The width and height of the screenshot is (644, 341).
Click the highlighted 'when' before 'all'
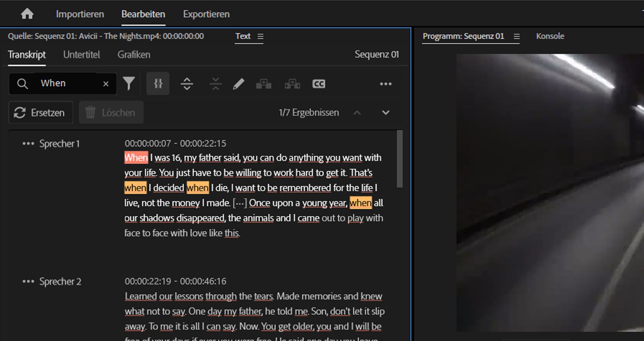coord(361,203)
